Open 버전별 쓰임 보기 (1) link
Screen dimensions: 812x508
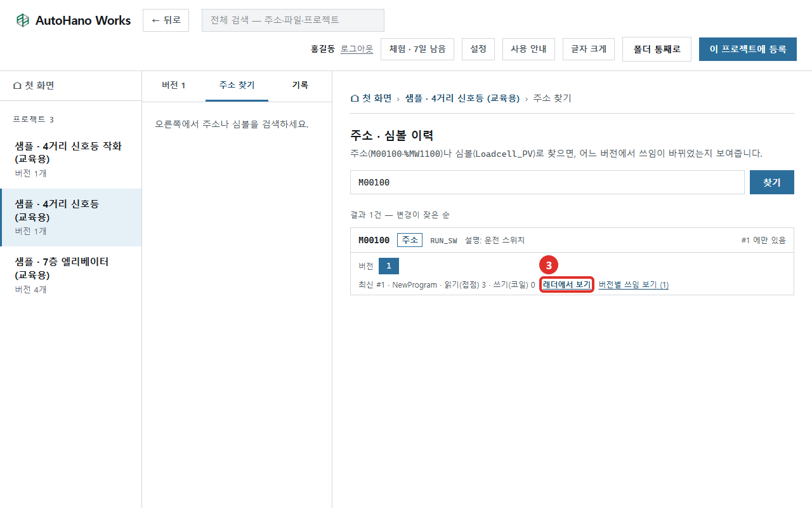tap(634, 284)
